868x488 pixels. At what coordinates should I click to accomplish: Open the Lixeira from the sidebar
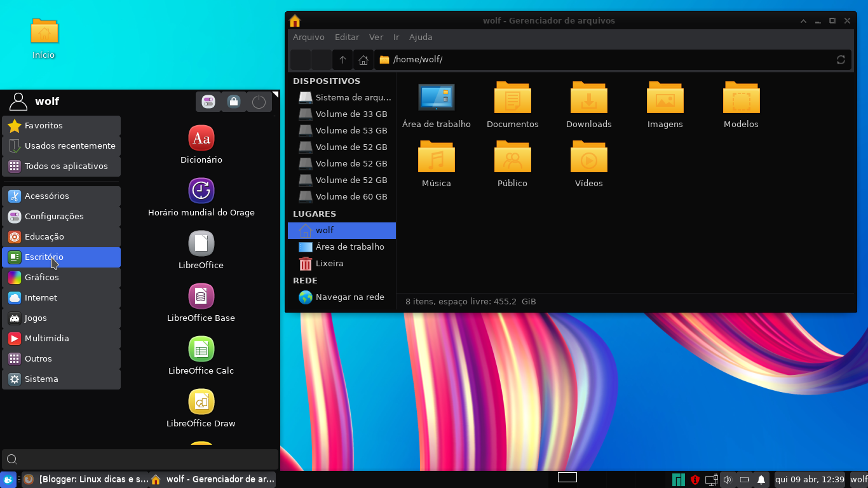point(329,263)
